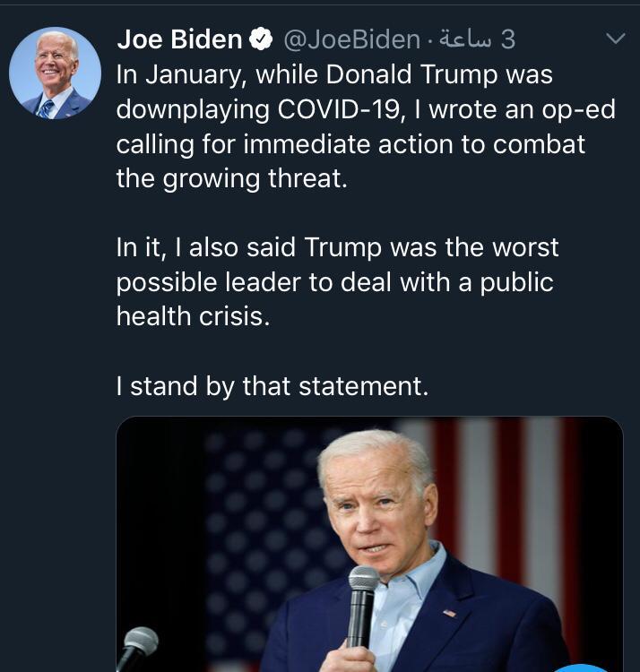Click the phrase "health crisis." in the tweet
The image size is (640, 672).
pos(192,316)
